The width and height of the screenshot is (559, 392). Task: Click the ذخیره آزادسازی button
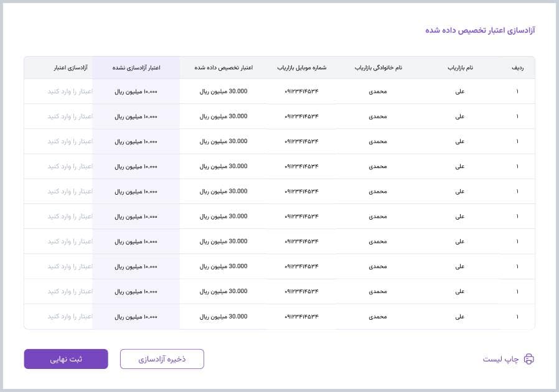click(x=162, y=359)
